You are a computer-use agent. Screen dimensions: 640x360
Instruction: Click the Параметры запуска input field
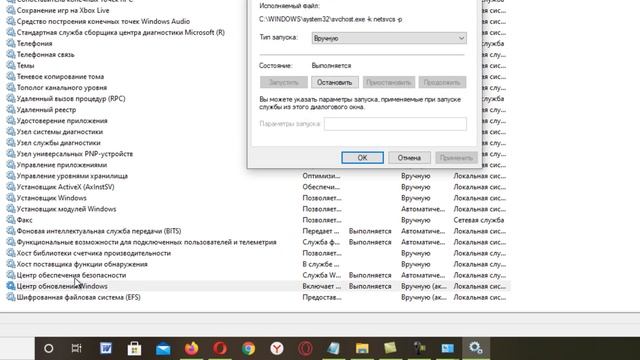(x=395, y=124)
